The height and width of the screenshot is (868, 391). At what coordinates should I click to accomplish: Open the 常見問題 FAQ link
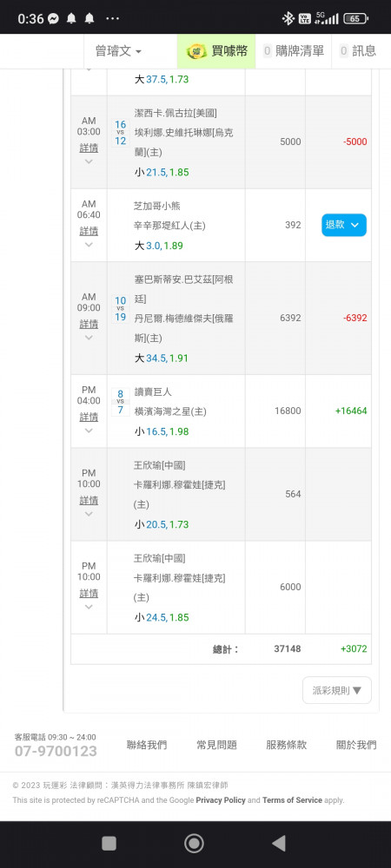[x=216, y=745]
